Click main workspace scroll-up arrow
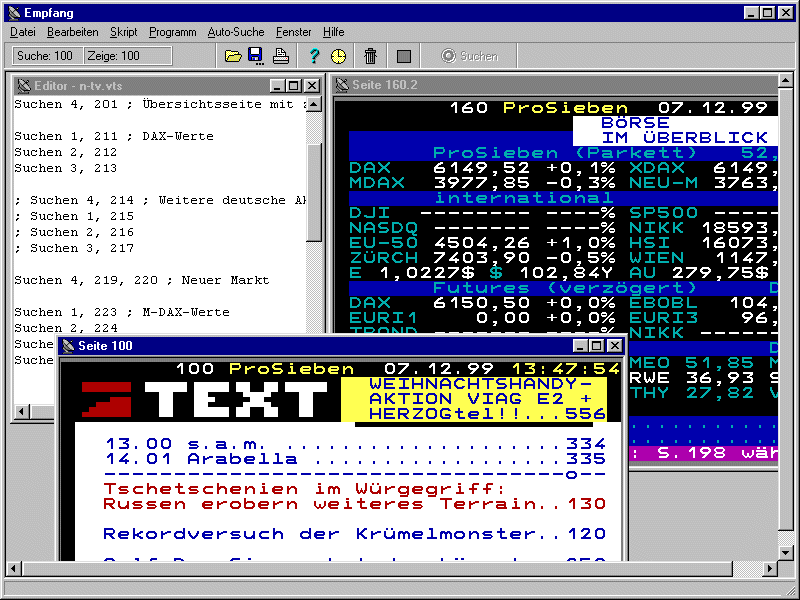 (x=786, y=81)
